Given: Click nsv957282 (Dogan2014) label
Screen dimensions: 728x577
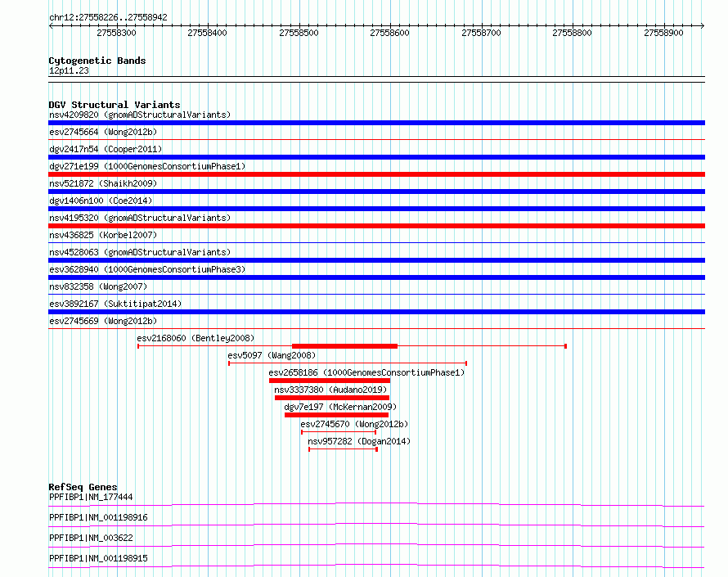Looking at the screenshot, I should click(359, 441).
